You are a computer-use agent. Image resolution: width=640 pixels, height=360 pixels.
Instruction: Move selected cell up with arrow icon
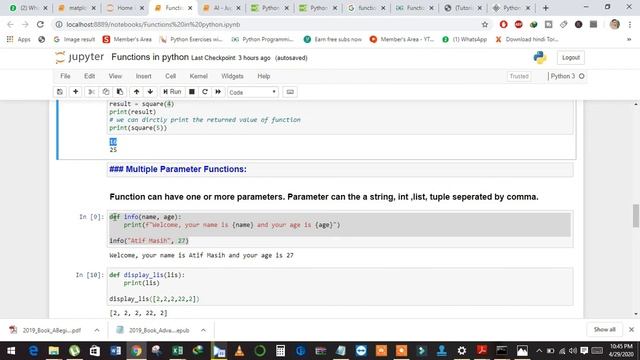(x=136, y=92)
